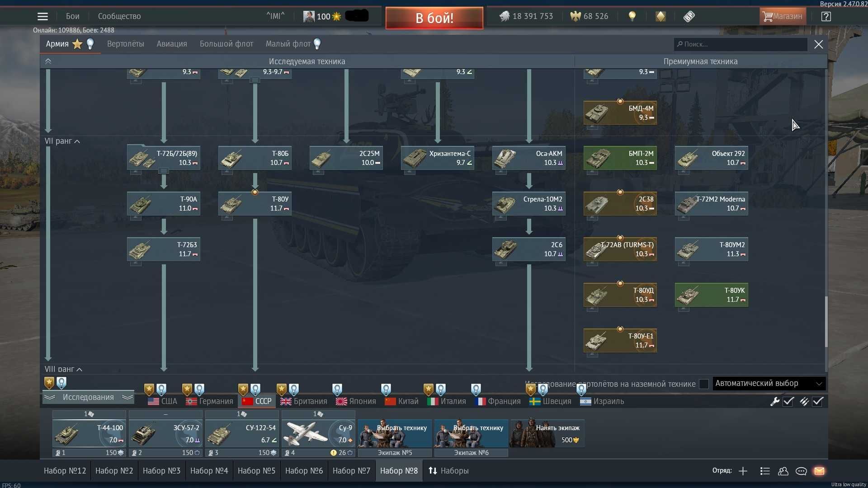This screenshot has width=868, height=488.
Task: Invite to squad with plus icon
Action: coord(743,471)
